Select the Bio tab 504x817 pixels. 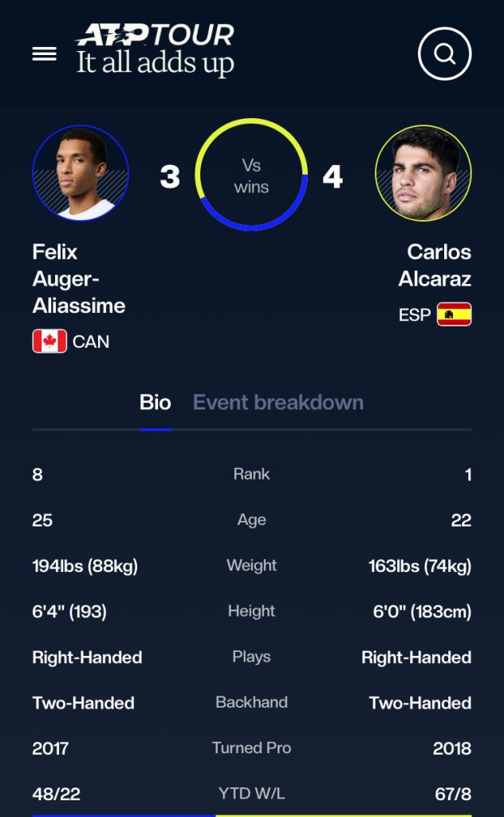tap(156, 402)
